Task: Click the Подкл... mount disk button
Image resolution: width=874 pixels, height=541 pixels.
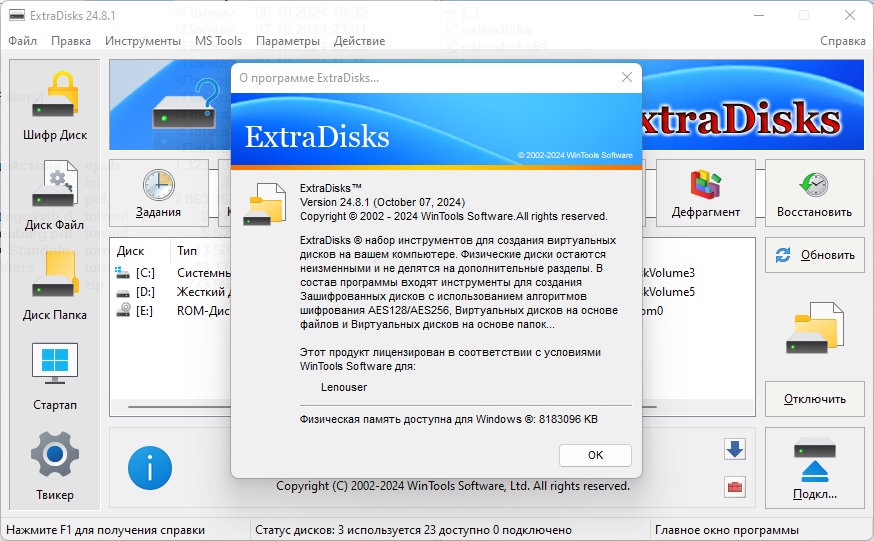Action: [814, 467]
